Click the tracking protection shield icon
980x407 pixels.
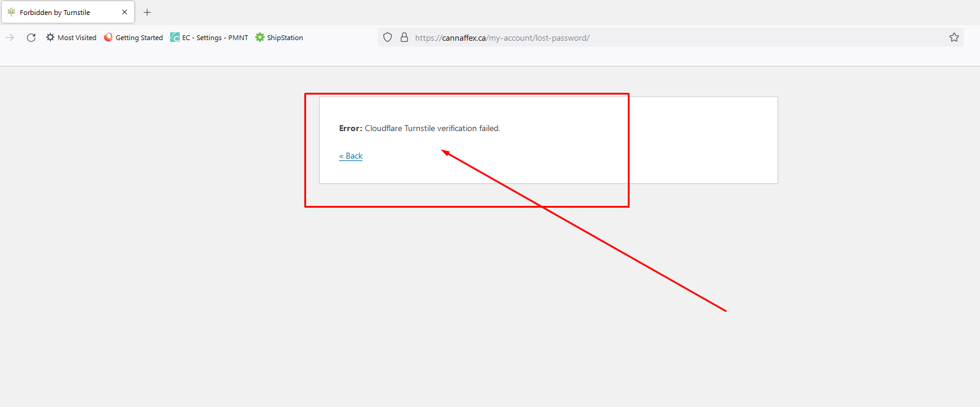388,37
